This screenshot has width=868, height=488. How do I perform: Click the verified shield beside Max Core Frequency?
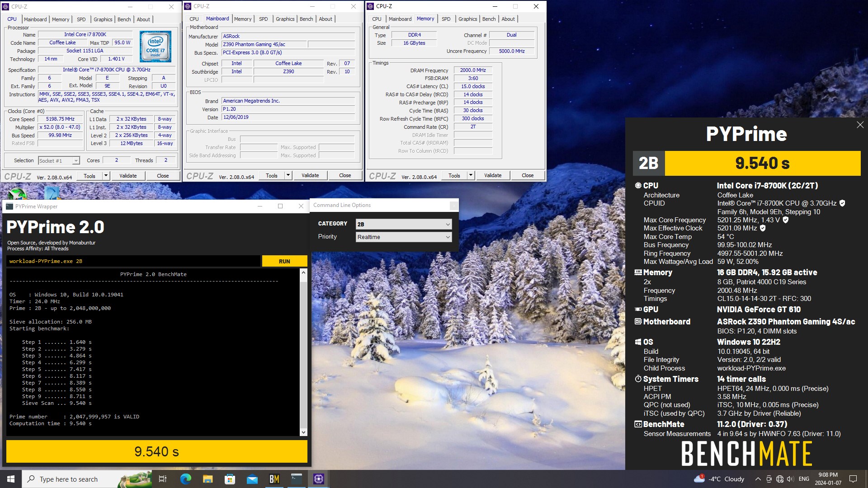pos(786,220)
